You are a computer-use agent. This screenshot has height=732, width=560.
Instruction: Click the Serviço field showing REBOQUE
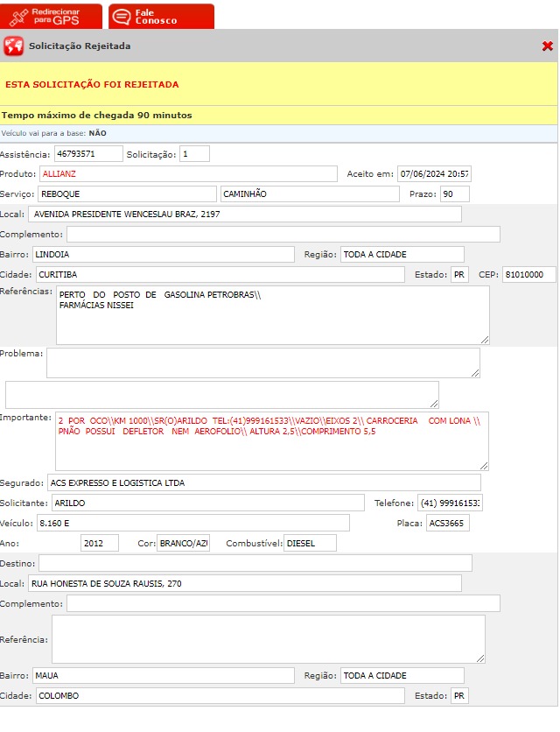(x=127, y=194)
